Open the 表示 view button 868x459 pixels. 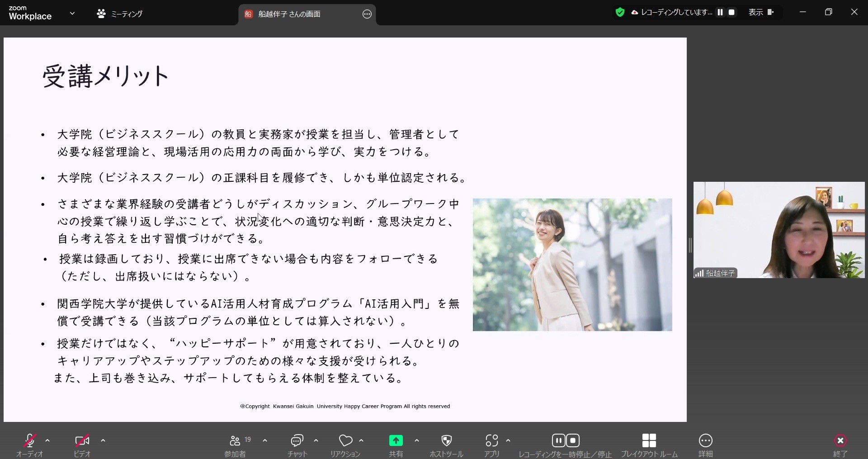point(761,12)
